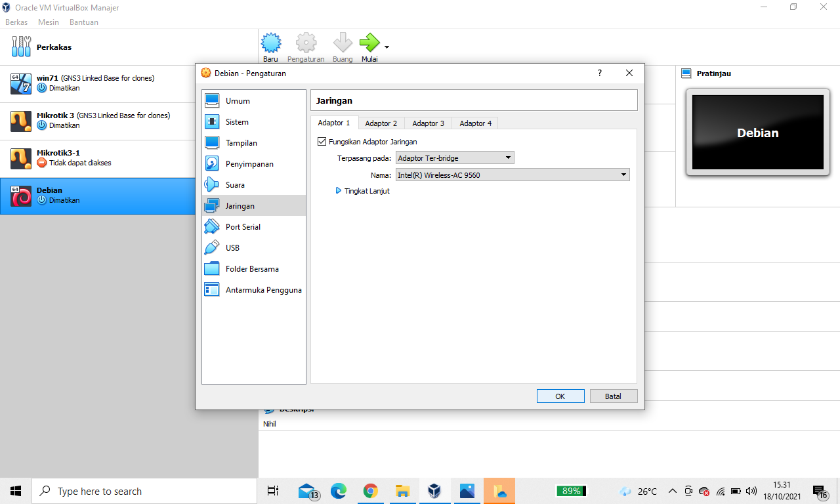Open the Berkas menu
Screen dimensions: 840x504
pos(16,22)
